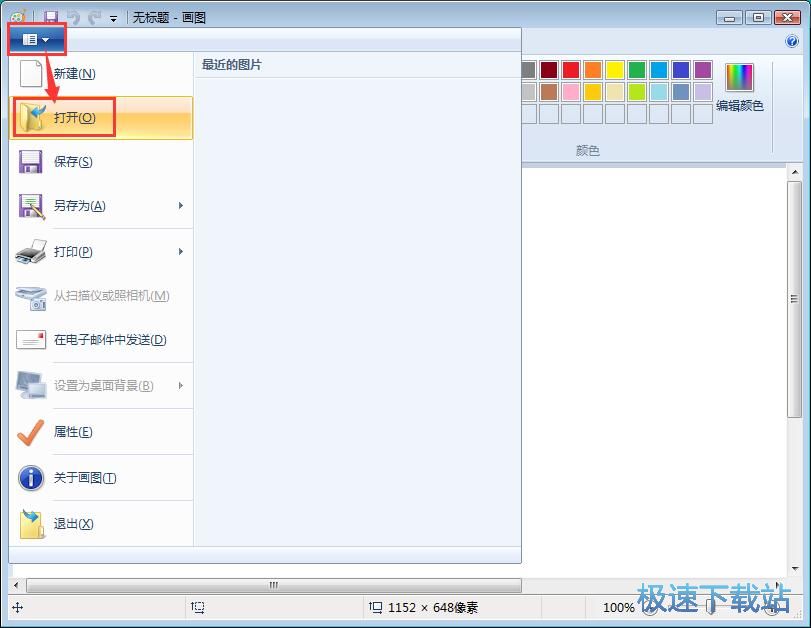The height and width of the screenshot is (628, 811).
Task: Click the 100% zoom level text
Action: 619,607
